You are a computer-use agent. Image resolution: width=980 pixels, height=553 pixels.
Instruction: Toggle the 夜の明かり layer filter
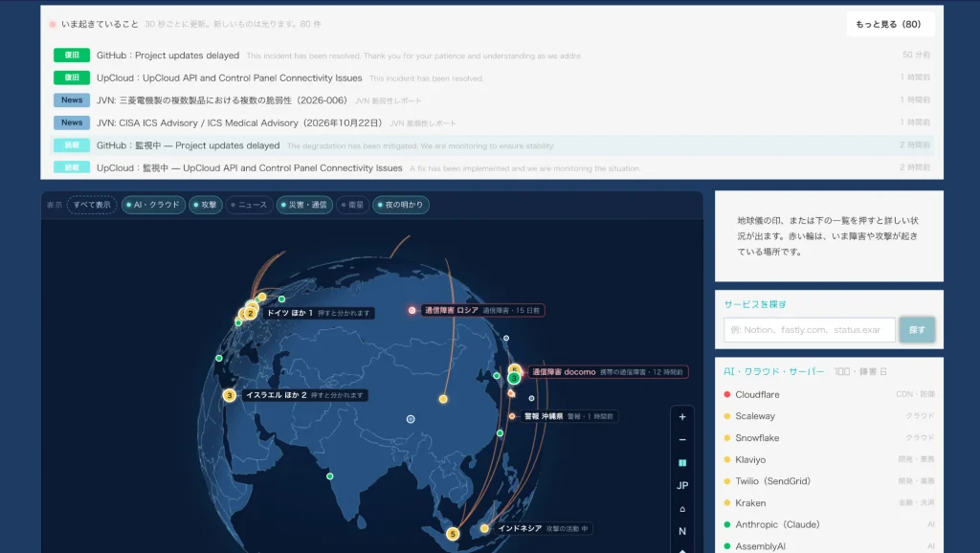(401, 205)
